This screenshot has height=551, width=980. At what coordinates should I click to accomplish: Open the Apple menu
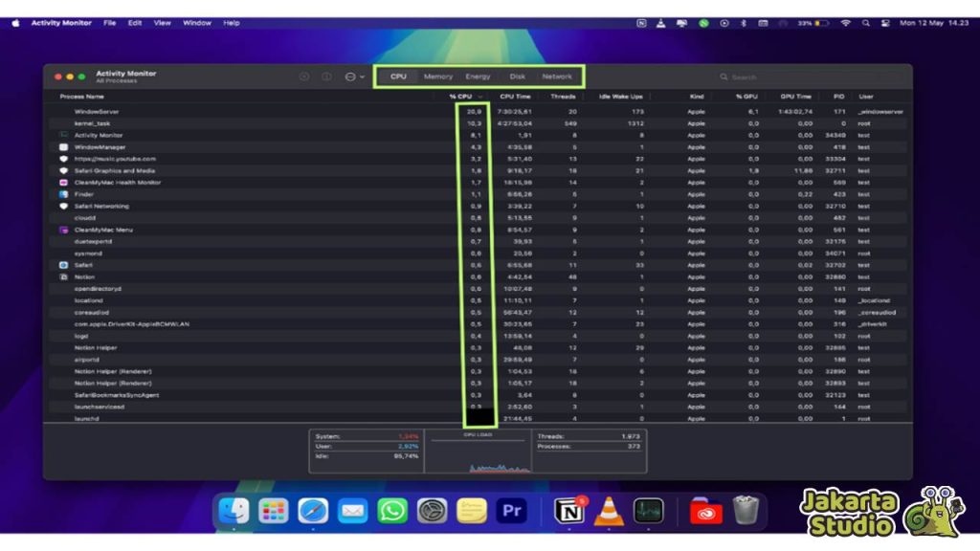[15, 23]
